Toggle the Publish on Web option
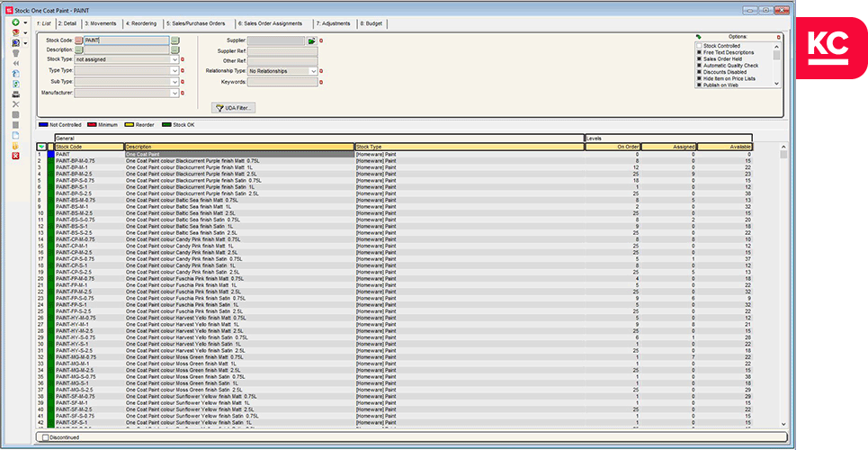 tap(699, 85)
